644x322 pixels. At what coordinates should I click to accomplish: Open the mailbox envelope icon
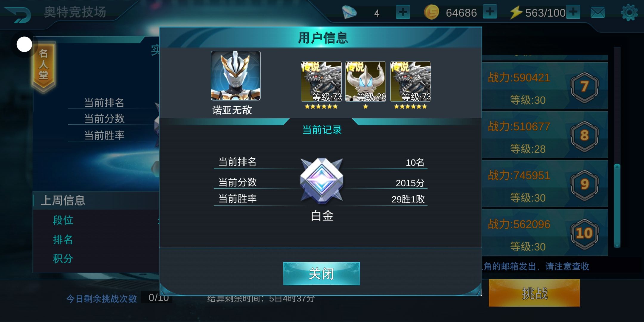[x=598, y=13]
